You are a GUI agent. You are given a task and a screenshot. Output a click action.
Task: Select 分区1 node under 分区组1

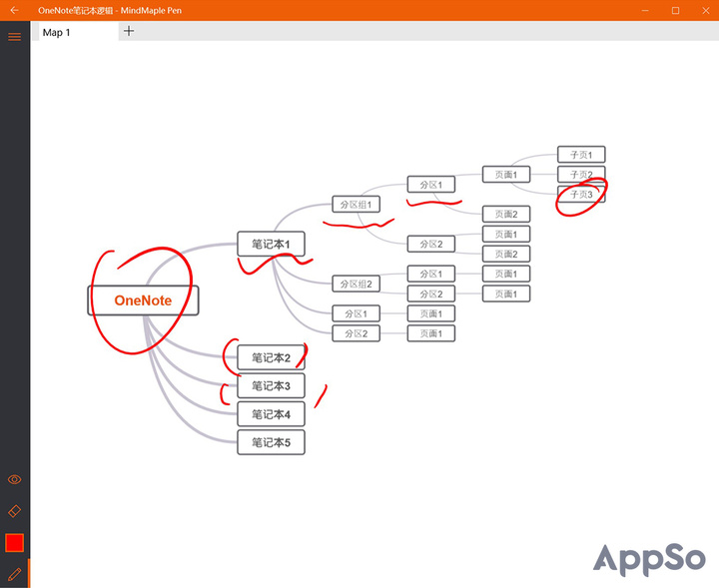click(x=431, y=185)
